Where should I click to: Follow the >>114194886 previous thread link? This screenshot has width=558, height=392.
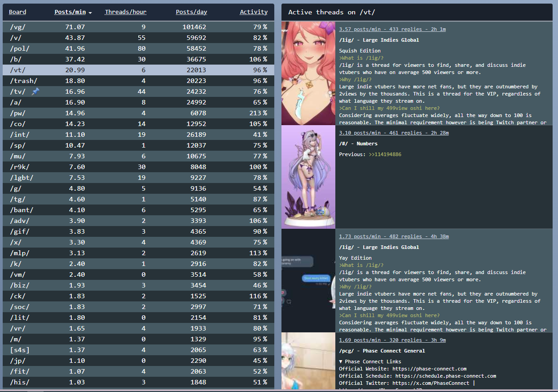coord(385,154)
